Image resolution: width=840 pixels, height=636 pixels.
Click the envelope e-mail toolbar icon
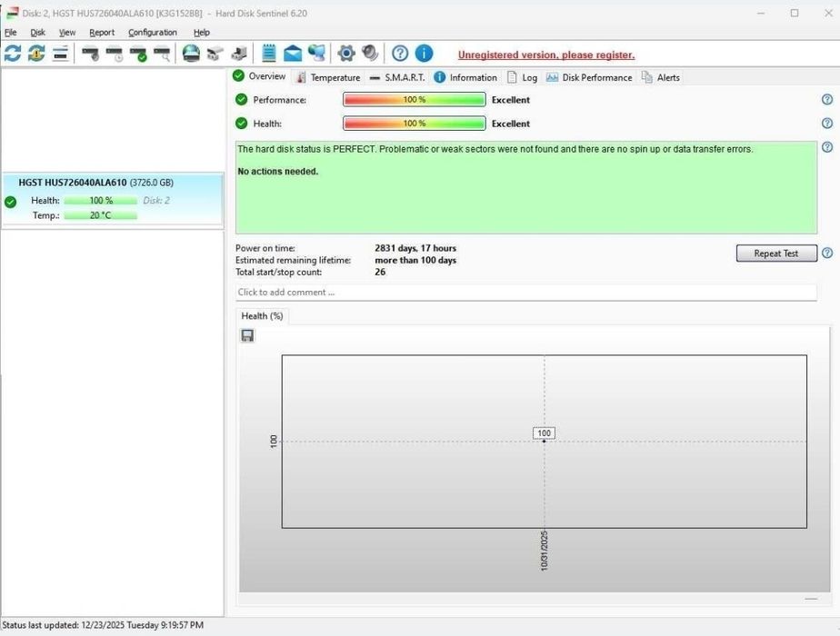tap(293, 54)
